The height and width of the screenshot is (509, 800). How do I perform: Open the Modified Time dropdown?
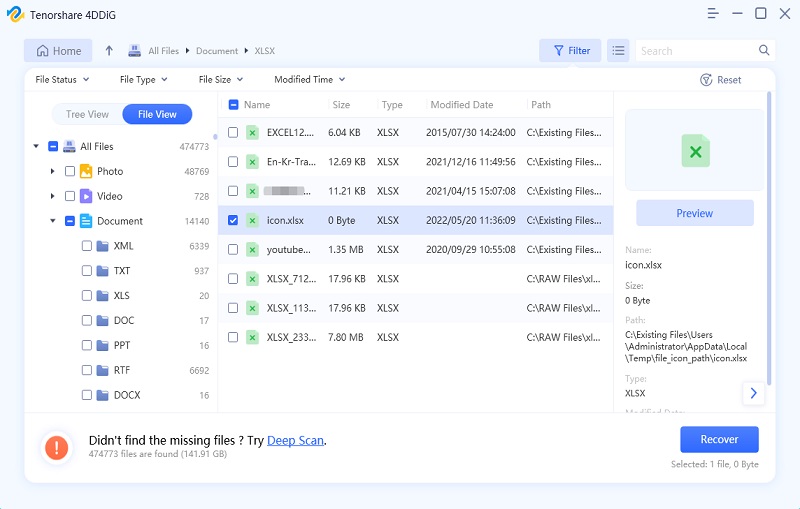coord(309,80)
